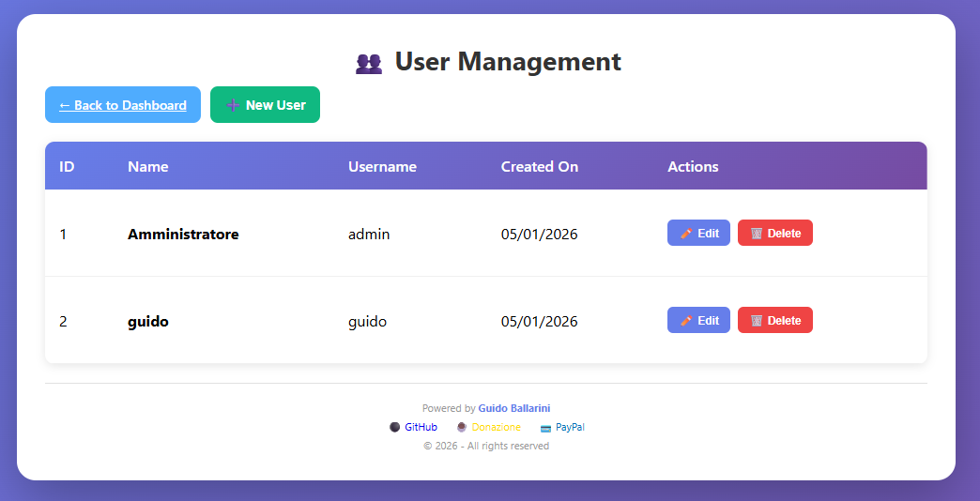Screen dimensions: 980x501
Task: Open the GitHub footer link
Action: click(421, 427)
